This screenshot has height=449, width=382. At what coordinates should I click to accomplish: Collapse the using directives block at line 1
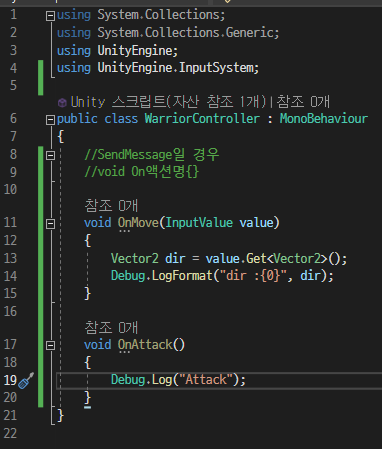(50, 16)
